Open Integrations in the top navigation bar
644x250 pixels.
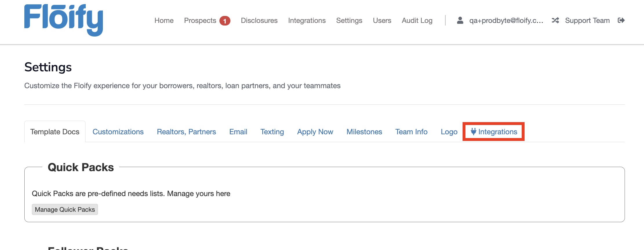pyautogui.click(x=307, y=21)
